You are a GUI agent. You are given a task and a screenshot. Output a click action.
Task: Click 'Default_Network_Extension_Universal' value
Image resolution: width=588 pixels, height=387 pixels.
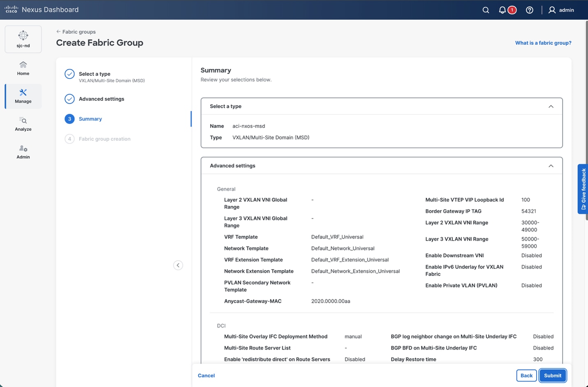click(355, 271)
